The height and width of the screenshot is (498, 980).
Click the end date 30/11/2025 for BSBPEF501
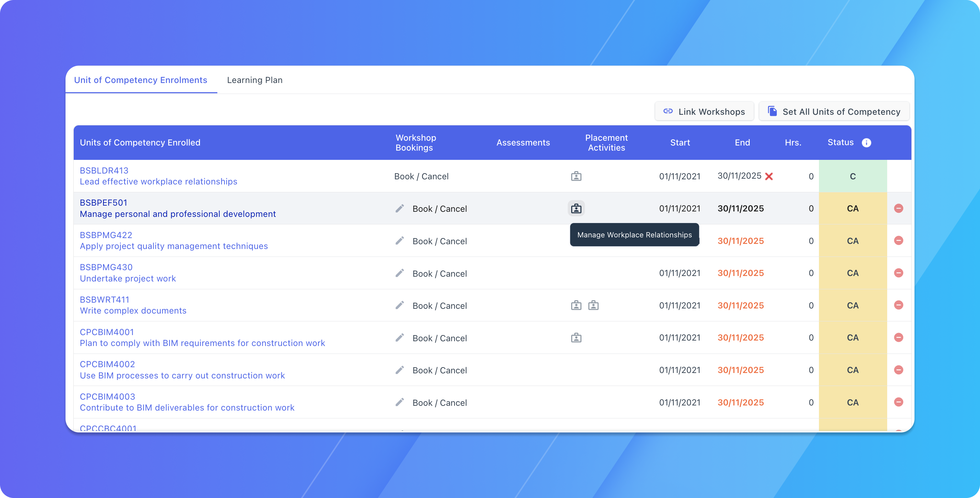coord(741,208)
